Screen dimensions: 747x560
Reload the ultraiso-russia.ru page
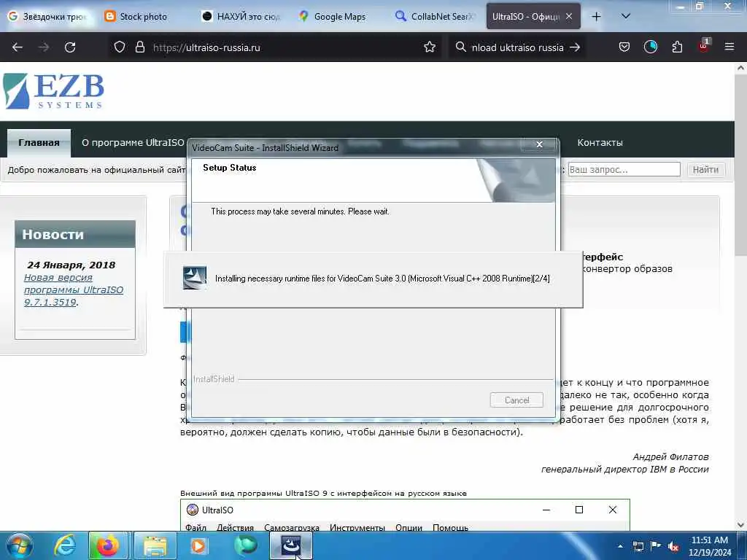70,47
